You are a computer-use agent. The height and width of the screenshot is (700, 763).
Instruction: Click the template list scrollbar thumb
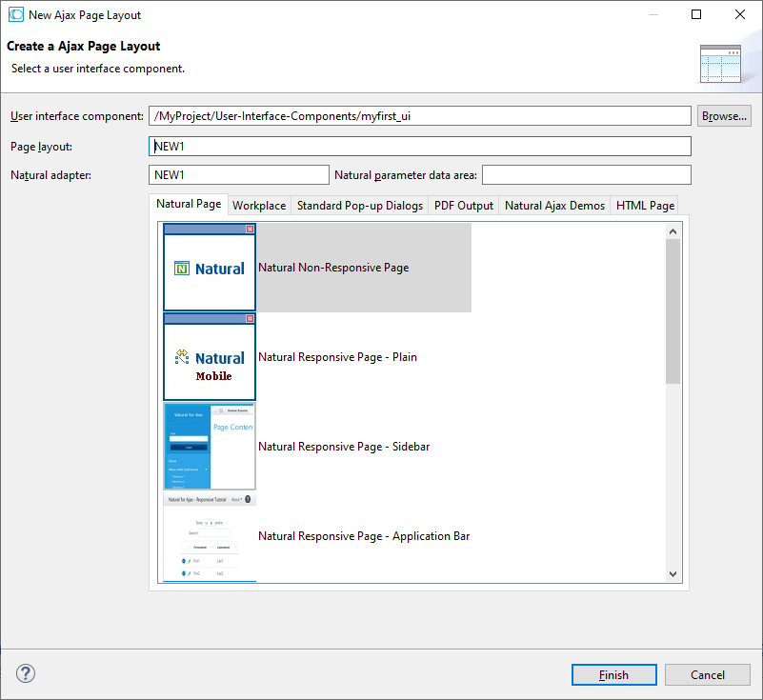(x=673, y=310)
